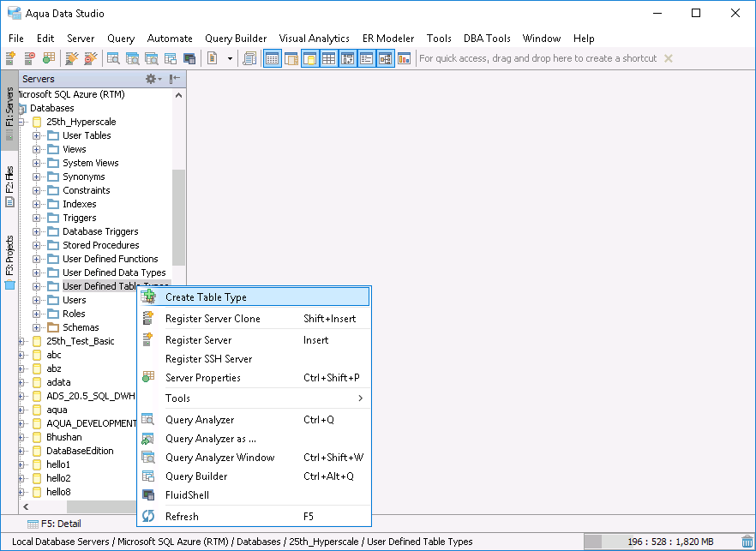This screenshot has width=756, height=551.
Task: Click the Register Server toolbar icon
Action: click(10, 58)
